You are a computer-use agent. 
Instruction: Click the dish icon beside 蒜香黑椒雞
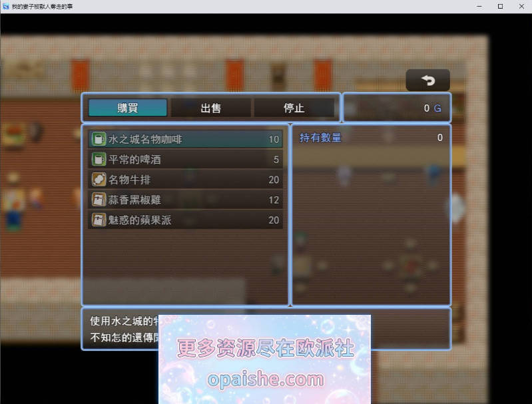coord(99,200)
